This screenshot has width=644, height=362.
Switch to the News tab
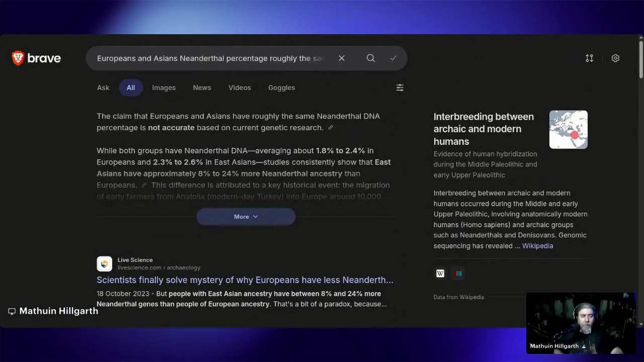(202, 87)
